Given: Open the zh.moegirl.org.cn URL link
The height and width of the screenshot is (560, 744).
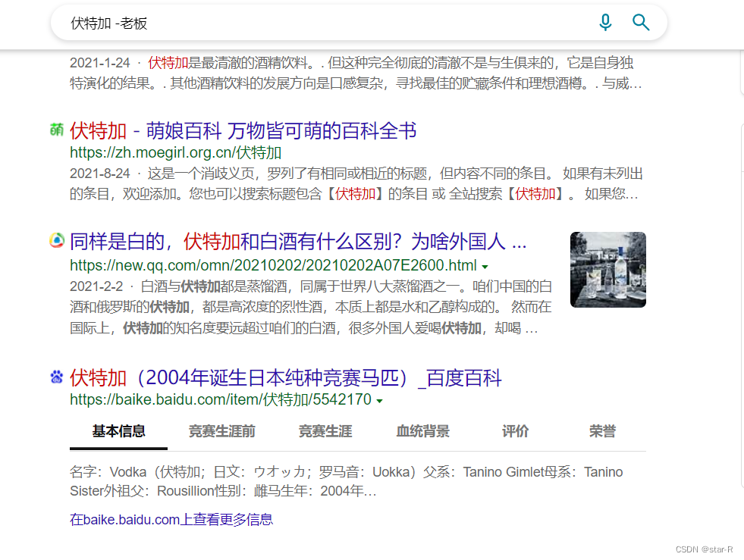Looking at the screenshot, I should point(175,152).
